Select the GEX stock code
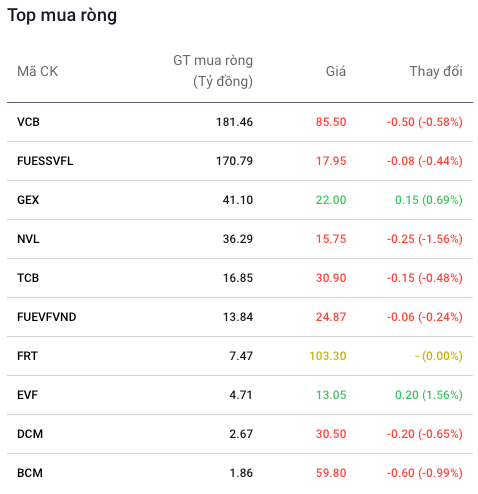Screen dimensions: 478x494 28,200
